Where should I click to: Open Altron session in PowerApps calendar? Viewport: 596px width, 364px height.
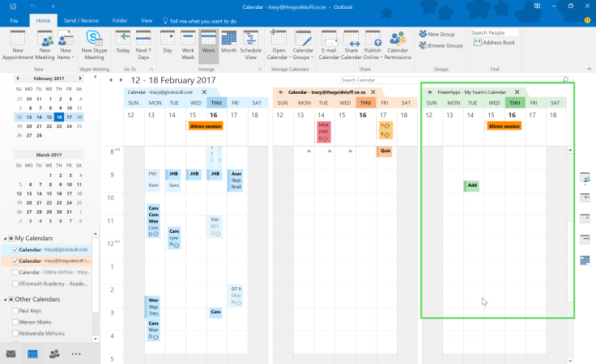503,126
